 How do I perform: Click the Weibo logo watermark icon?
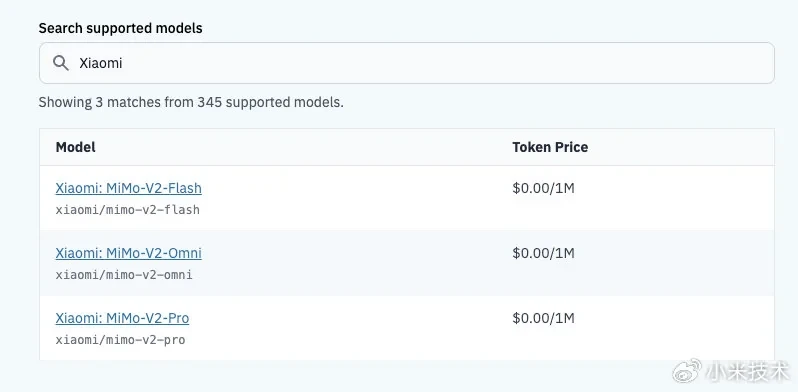[687, 372]
